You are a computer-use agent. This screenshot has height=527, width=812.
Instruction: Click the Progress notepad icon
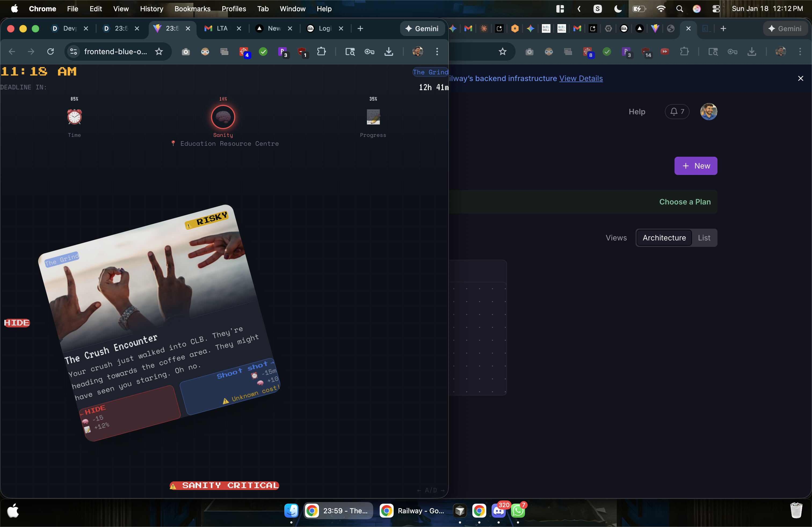[373, 117]
